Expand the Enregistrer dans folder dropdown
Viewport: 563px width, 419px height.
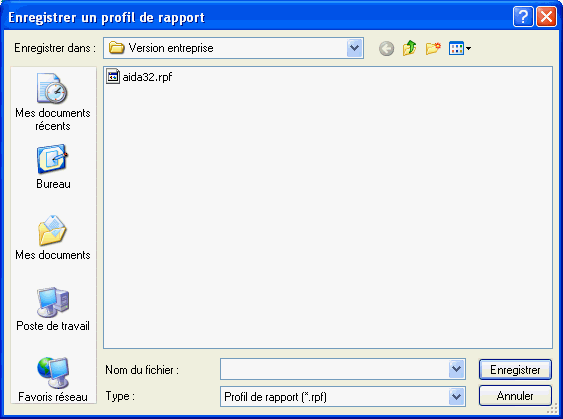point(354,48)
